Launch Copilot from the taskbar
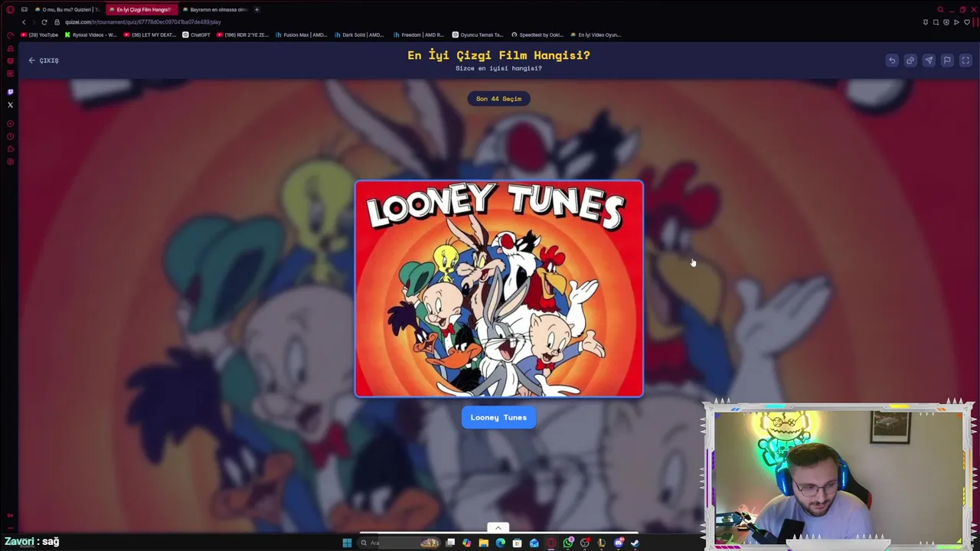 tap(467, 543)
